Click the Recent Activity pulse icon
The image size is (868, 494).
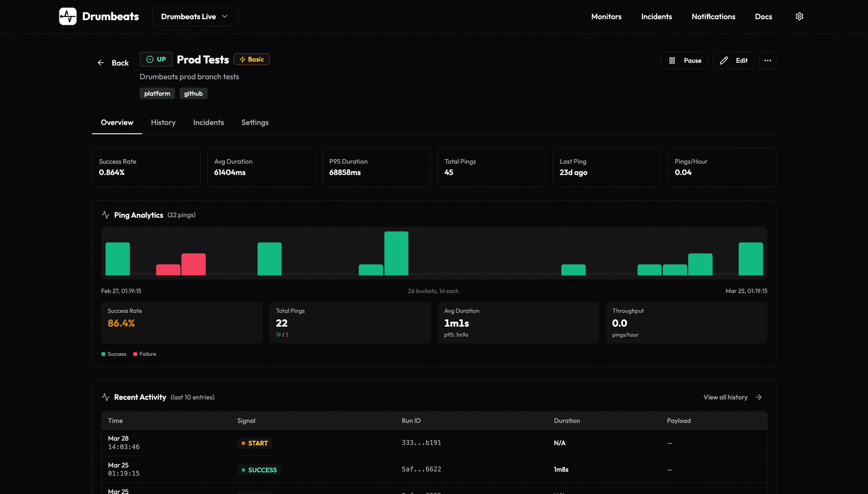pos(106,397)
